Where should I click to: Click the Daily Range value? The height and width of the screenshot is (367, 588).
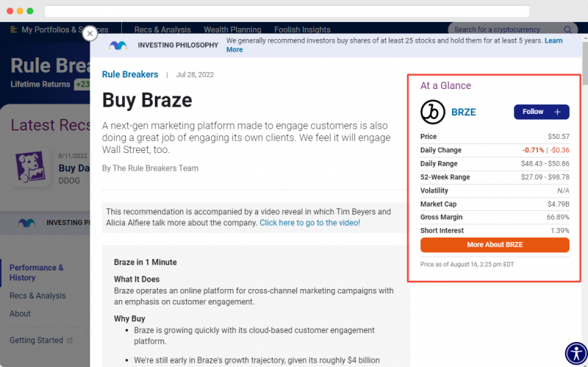545,163
